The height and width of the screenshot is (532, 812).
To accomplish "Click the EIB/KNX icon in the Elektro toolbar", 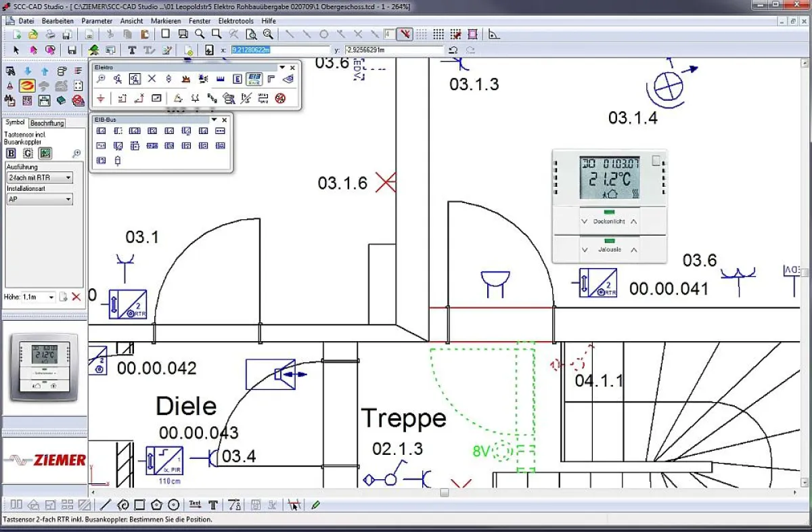I will point(254,79).
